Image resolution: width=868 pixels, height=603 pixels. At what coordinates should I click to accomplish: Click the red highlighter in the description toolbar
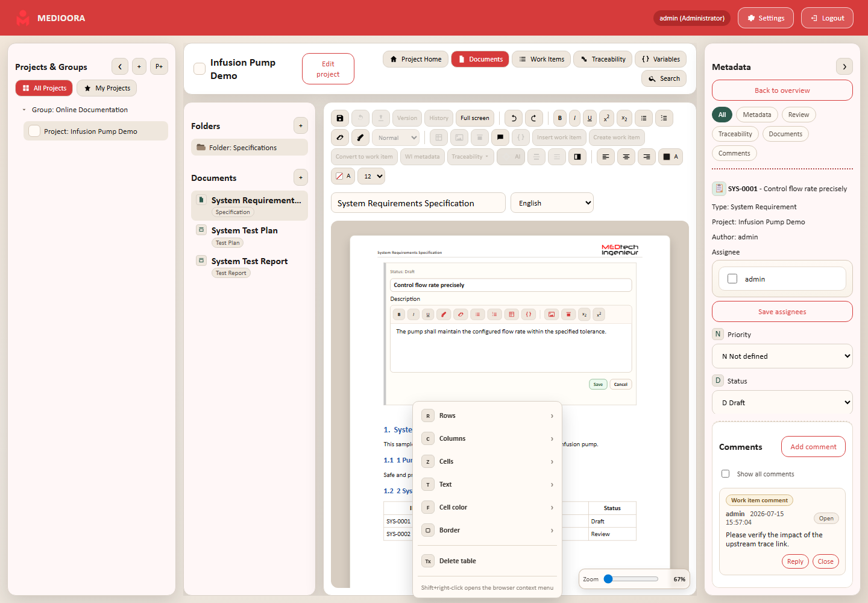444,314
